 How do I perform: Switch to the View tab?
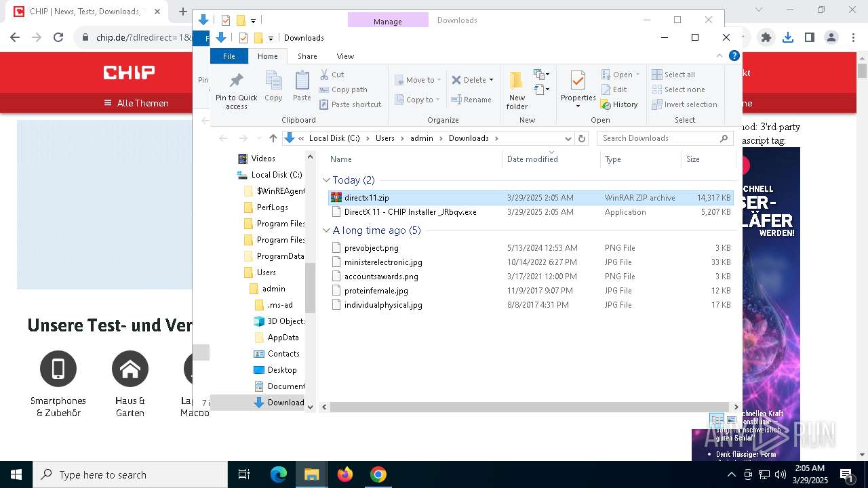pyautogui.click(x=345, y=56)
